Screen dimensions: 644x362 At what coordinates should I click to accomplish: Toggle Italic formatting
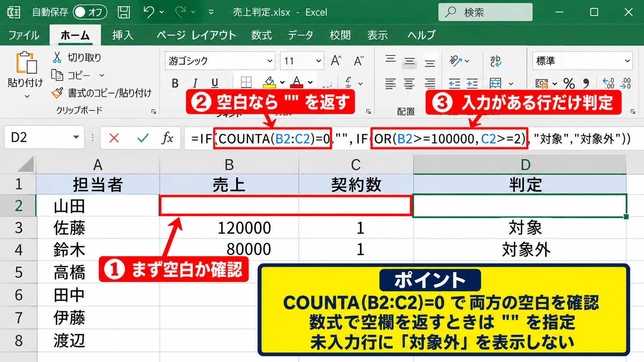195,83
